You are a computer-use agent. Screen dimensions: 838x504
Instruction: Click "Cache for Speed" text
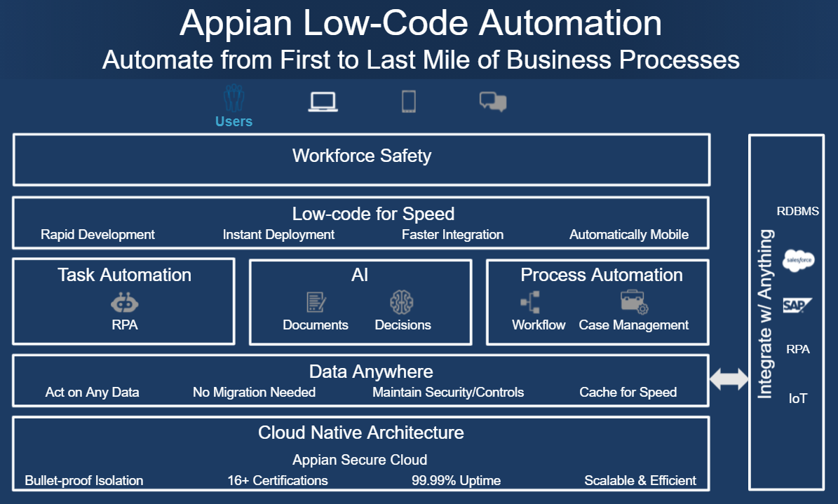628,393
